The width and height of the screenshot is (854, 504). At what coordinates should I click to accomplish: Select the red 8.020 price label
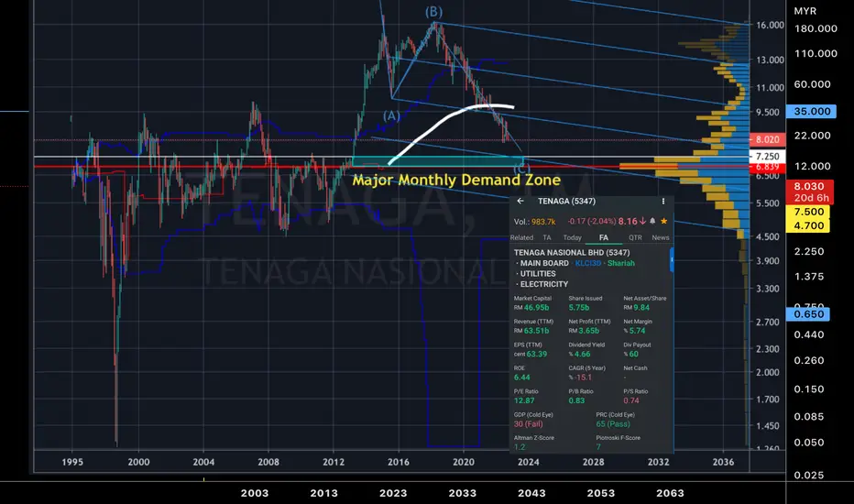[767, 139]
